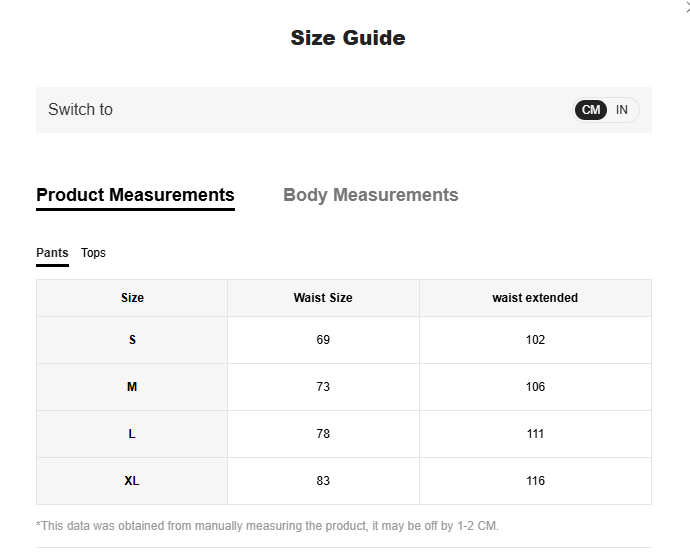
Task: Switch units to CM
Action: point(591,110)
